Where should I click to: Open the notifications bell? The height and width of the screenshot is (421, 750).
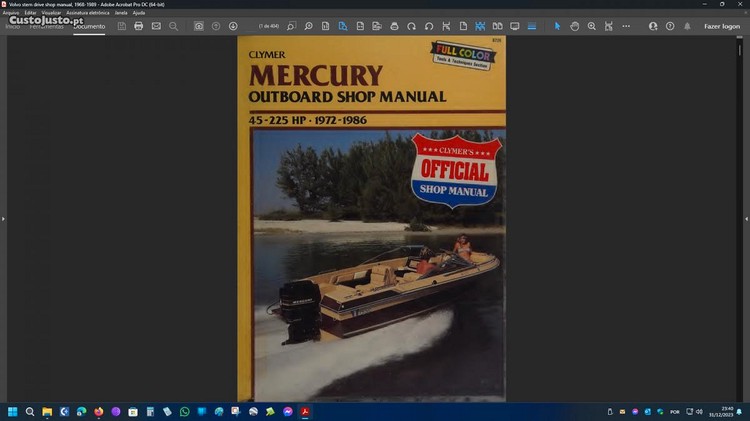coord(687,26)
